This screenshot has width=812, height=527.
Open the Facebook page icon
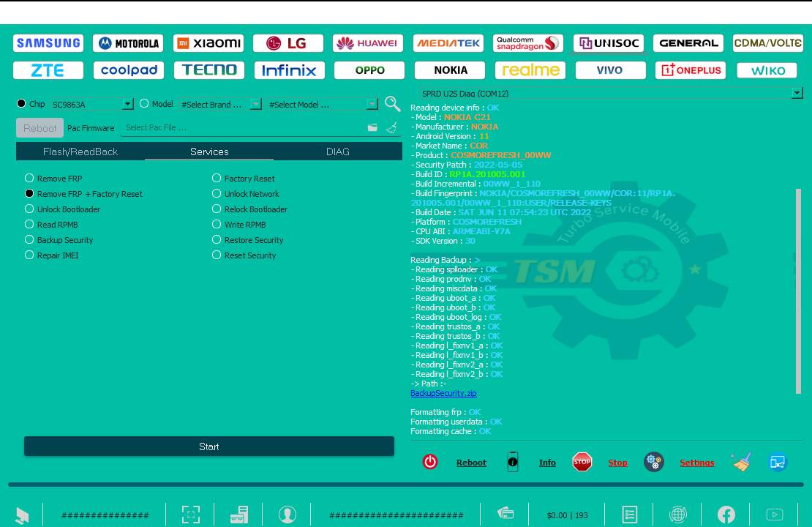coord(726,515)
